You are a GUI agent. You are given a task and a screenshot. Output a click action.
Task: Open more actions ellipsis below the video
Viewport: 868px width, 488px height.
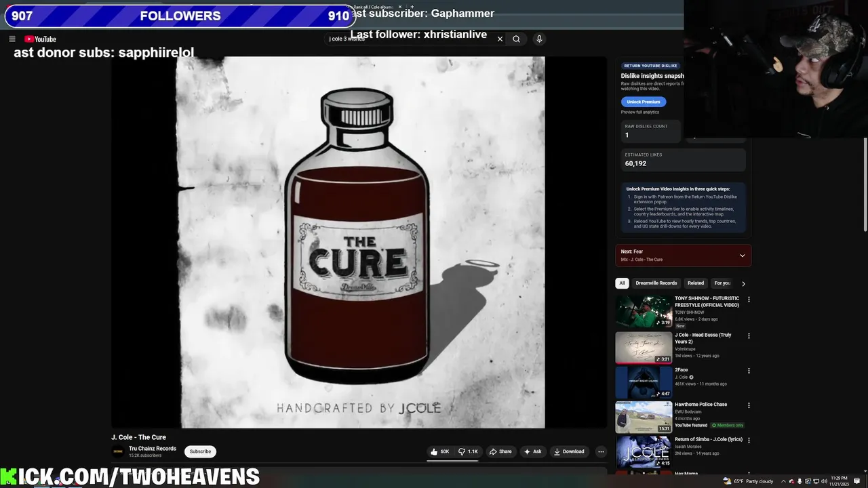601,451
